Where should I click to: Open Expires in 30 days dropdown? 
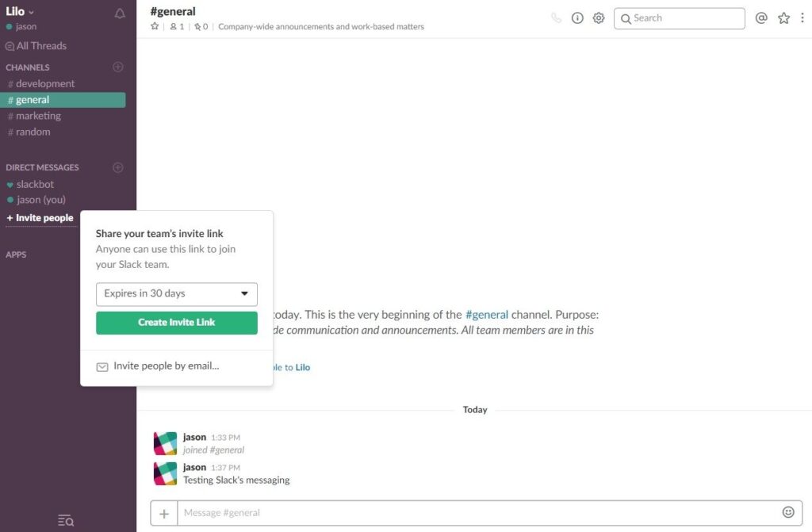click(177, 293)
